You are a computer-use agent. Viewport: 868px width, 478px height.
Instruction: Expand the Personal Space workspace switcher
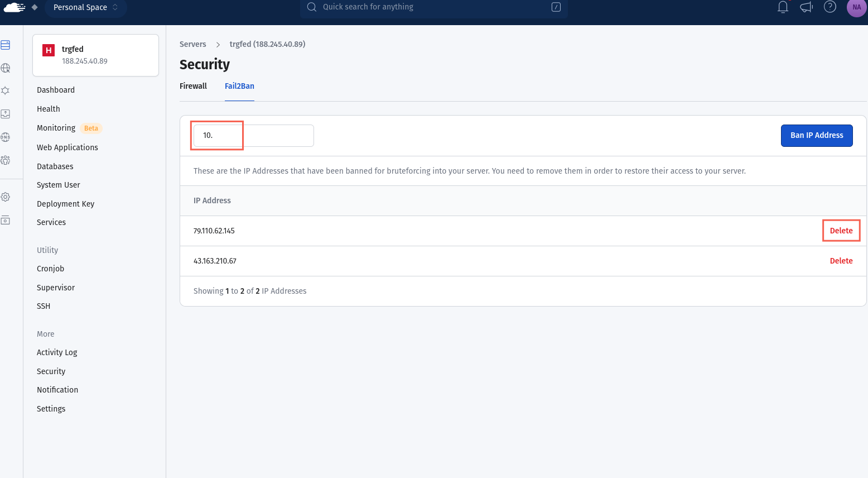[85, 7]
